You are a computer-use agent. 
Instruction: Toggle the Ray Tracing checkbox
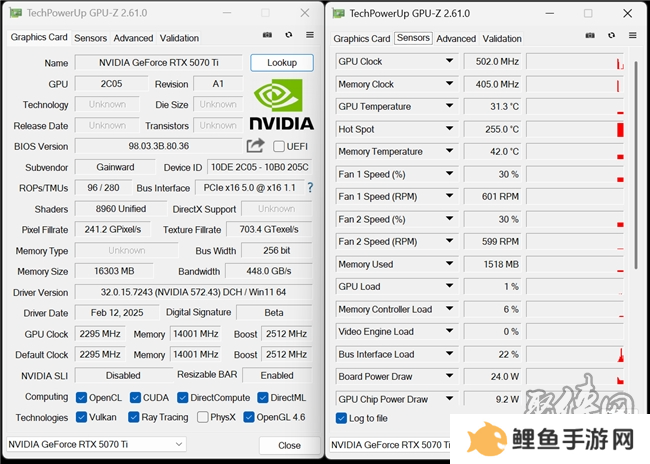click(x=133, y=417)
